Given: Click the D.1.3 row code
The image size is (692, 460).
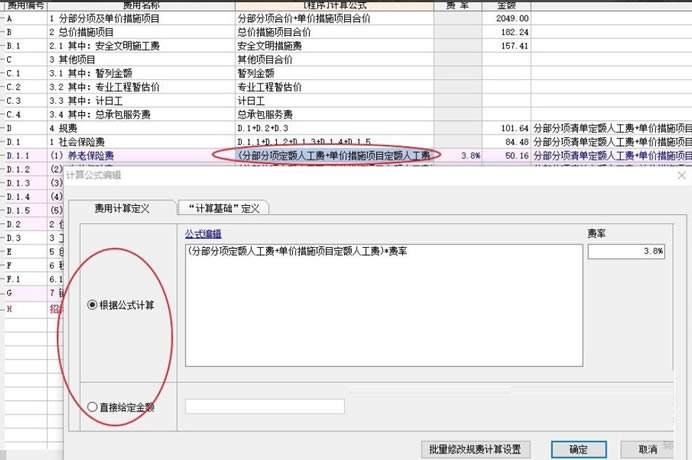Looking at the screenshot, I should 19,183.
